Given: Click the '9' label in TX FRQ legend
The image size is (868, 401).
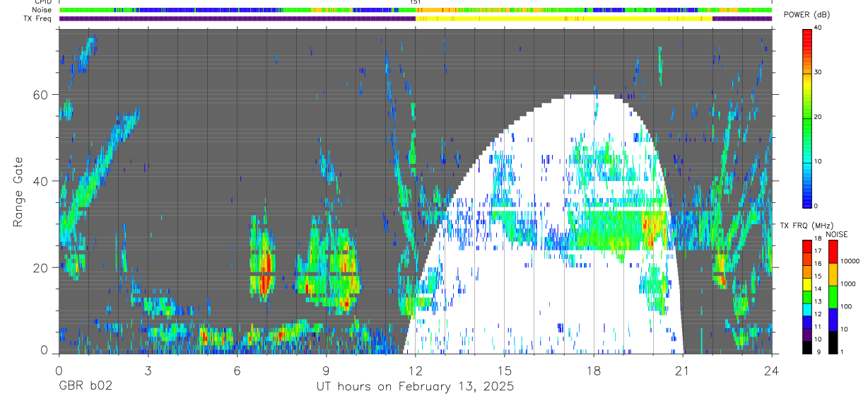Looking at the screenshot, I should (x=817, y=351).
